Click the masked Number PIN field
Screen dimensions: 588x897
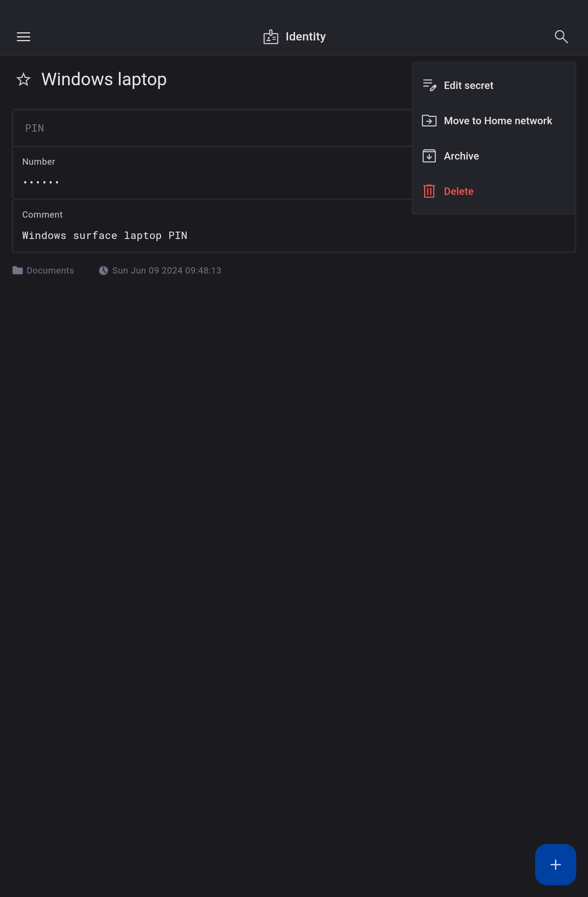(42, 182)
